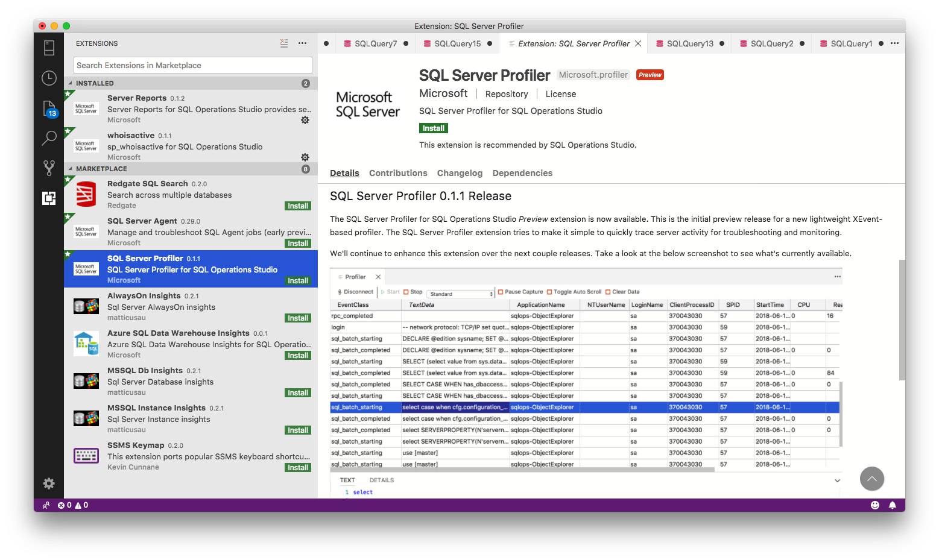This screenshot has width=939, height=560.
Task: Open the whoisactive manage gear
Action: [x=305, y=157]
